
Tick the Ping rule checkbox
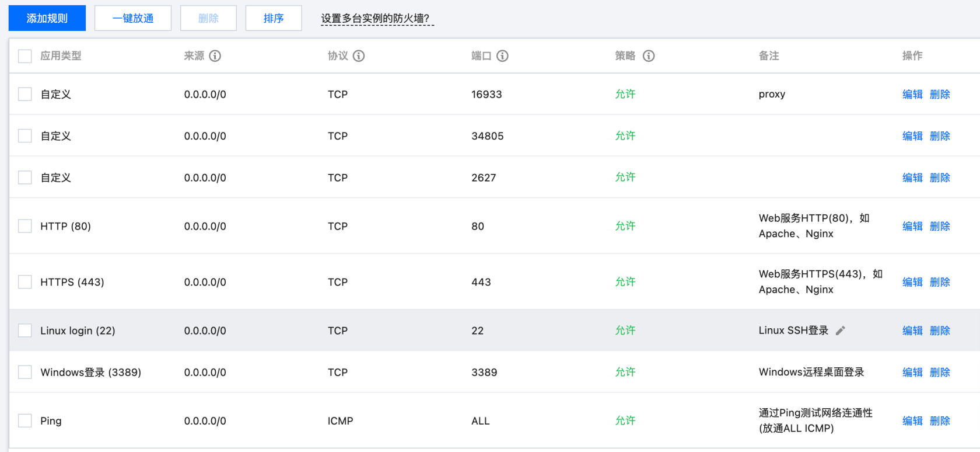click(x=25, y=420)
